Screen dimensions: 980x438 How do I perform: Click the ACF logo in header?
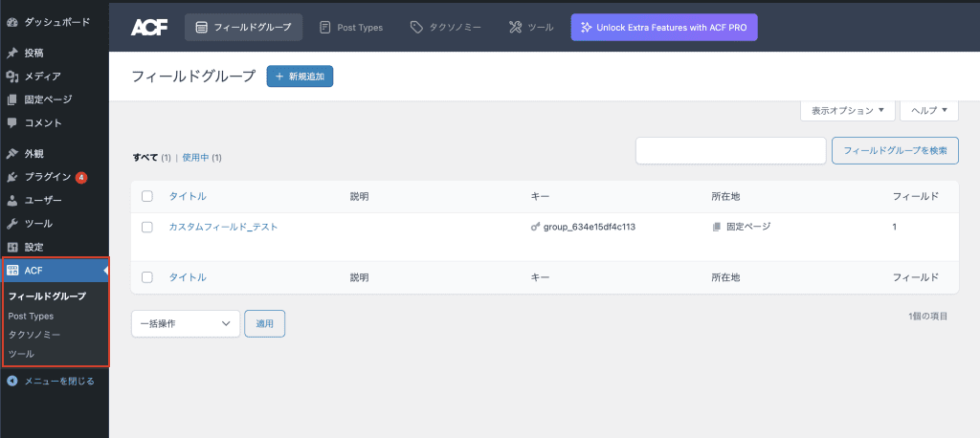pos(149,28)
